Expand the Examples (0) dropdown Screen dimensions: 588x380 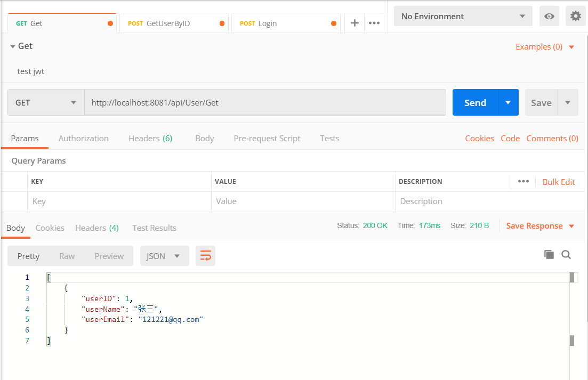tap(545, 47)
